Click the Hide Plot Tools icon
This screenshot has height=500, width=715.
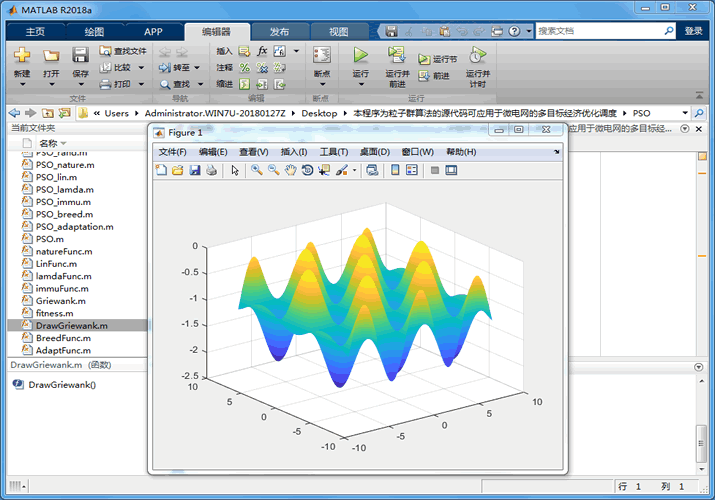[x=435, y=170]
